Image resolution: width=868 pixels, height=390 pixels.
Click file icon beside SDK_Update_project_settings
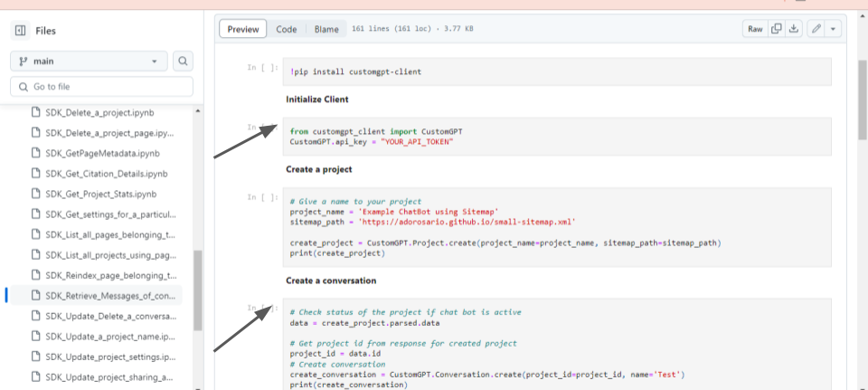[35, 357]
